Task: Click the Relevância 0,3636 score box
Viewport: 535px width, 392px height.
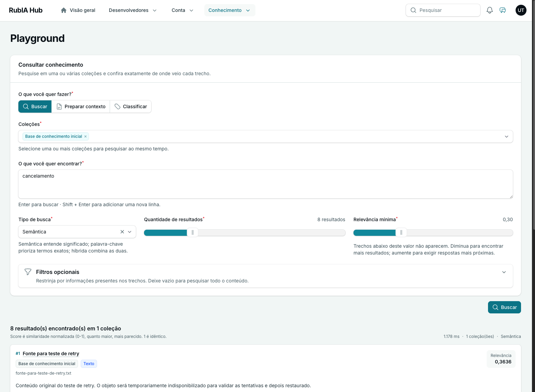Action: coord(501,359)
